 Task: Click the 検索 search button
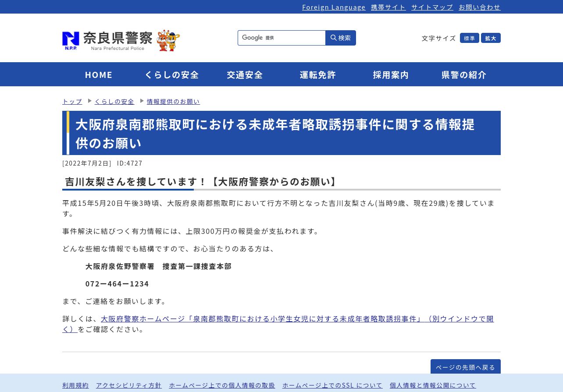point(341,38)
